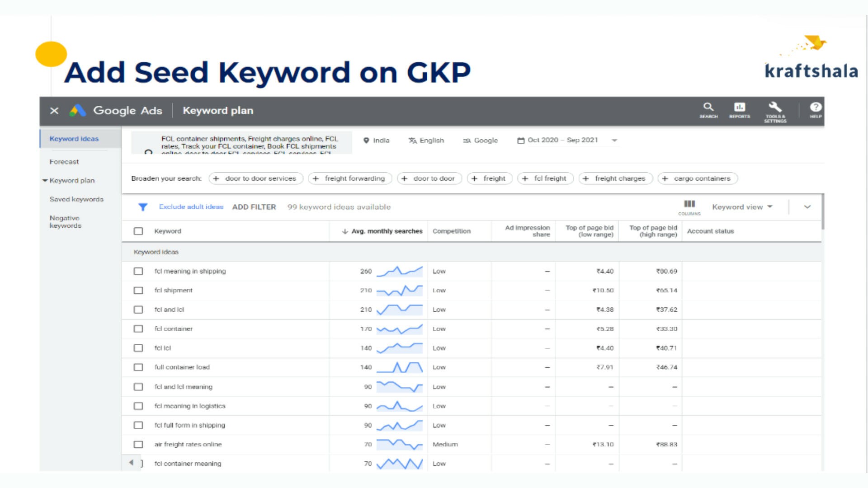
Task: Click the vertical scrollbar of the table
Action: 823,211
